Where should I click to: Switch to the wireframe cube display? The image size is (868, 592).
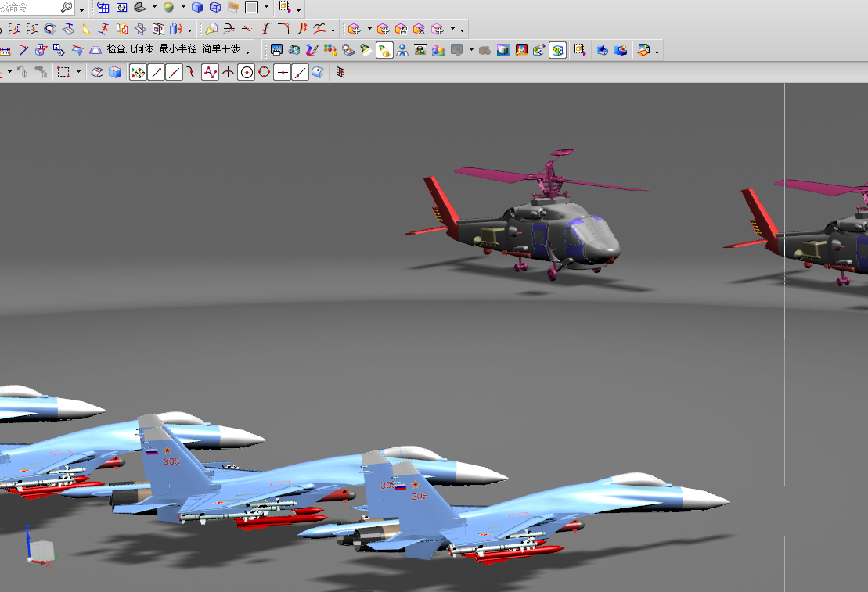pos(215,7)
